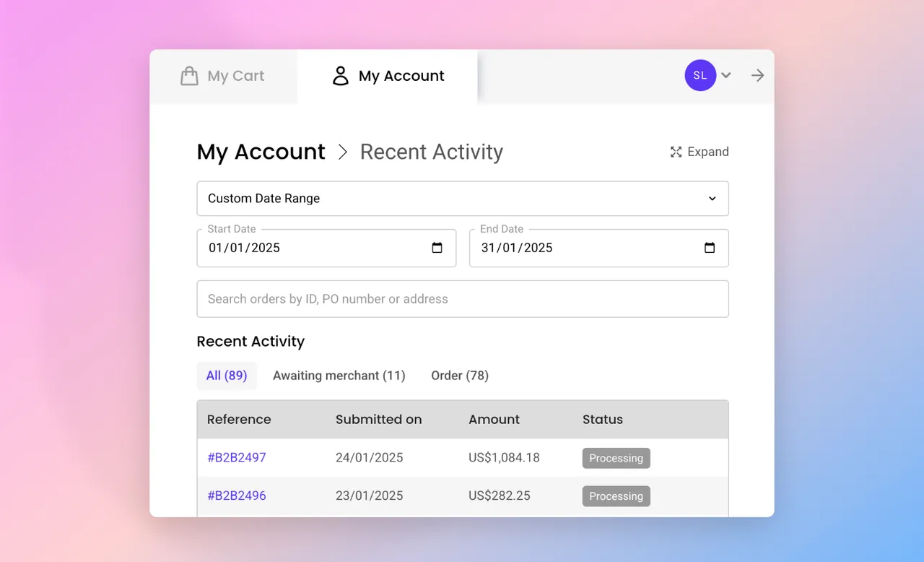Open order #B2B2497
Image resolution: width=924 pixels, height=562 pixels.
click(237, 457)
